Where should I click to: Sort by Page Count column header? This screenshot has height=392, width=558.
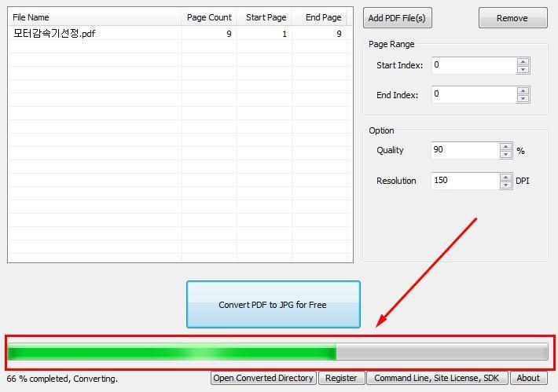click(x=209, y=17)
